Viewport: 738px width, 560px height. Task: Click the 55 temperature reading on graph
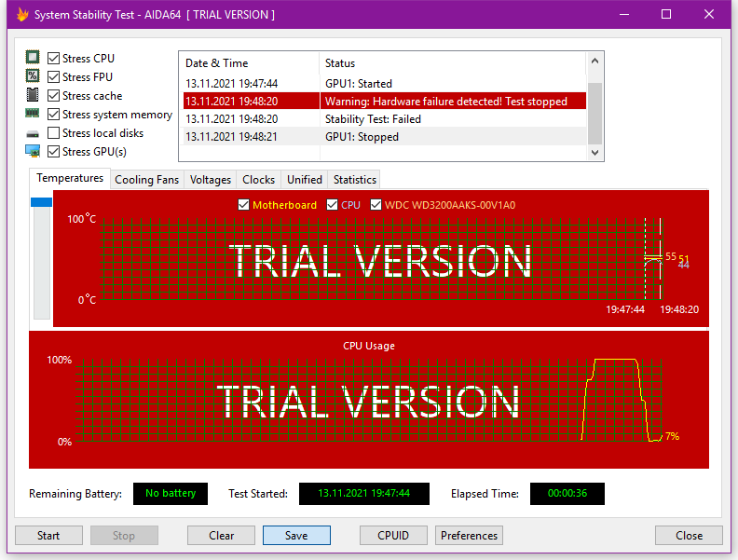click(x=671, y=256)
